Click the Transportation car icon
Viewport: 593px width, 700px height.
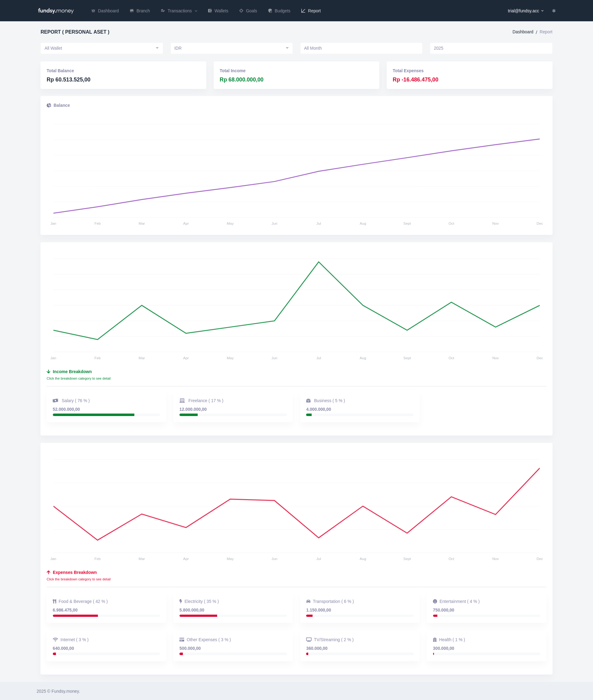pos(308,601)
